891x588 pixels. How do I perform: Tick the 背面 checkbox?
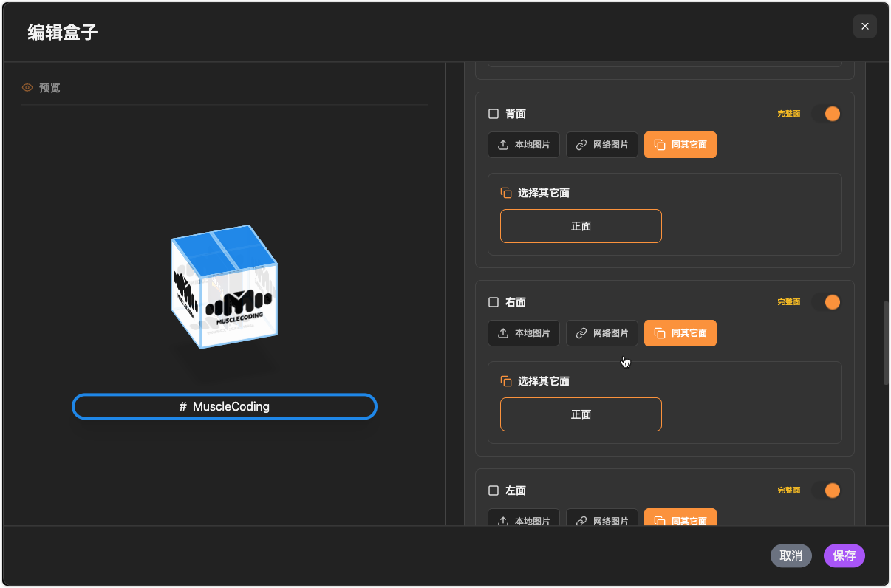click(x=494, y=114)
